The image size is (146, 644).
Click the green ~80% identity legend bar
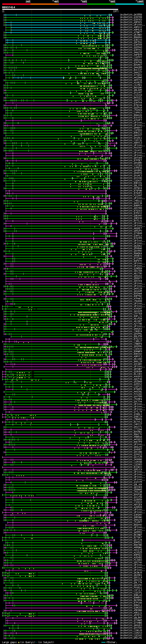click(x=101, y=4)
